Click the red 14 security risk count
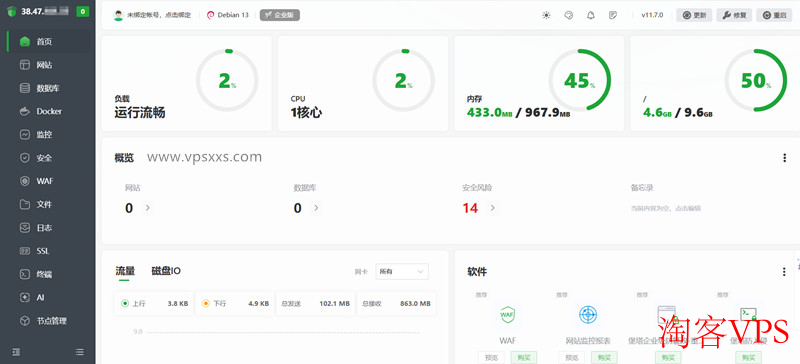 [470, 208]
